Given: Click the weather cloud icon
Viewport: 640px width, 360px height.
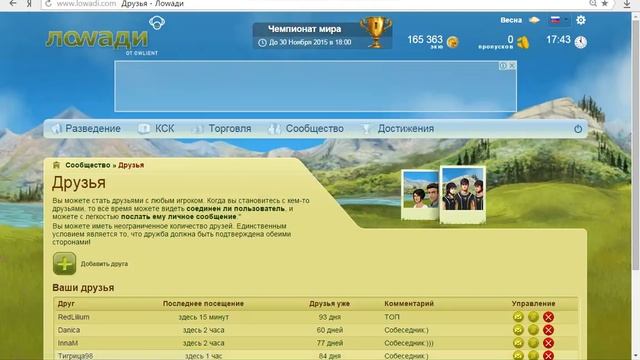Looking at the screenshot, I should pyautogui.click(x=534, y=20).
